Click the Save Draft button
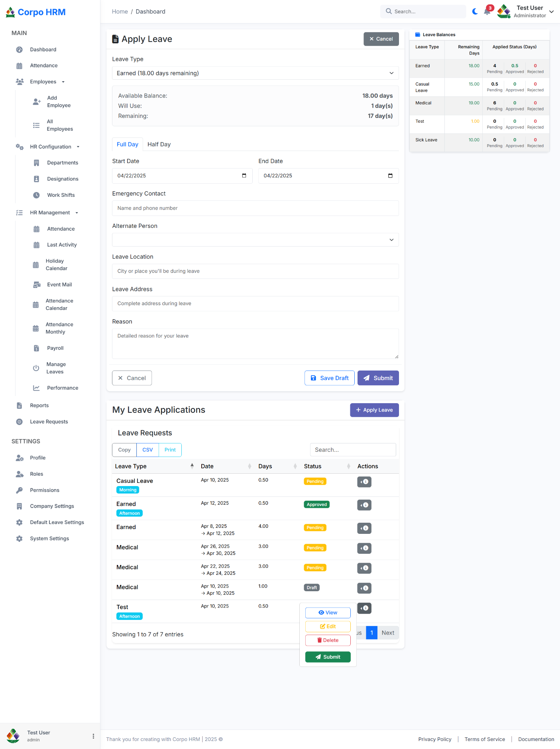This screenshot has height=749, width=560. 329,378
